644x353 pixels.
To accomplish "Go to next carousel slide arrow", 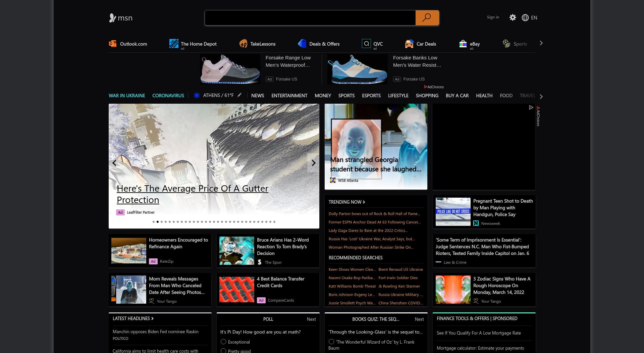I will (x=313, y=163).
